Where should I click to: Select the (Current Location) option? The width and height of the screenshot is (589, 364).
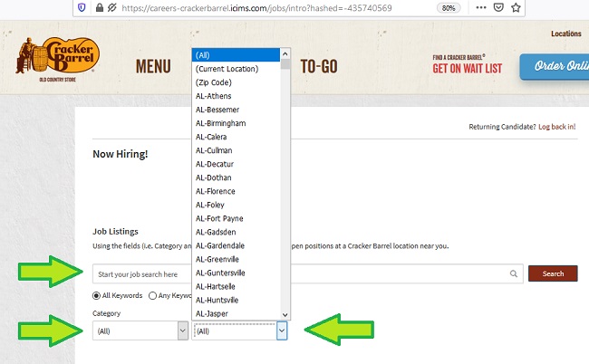[236, 69]
